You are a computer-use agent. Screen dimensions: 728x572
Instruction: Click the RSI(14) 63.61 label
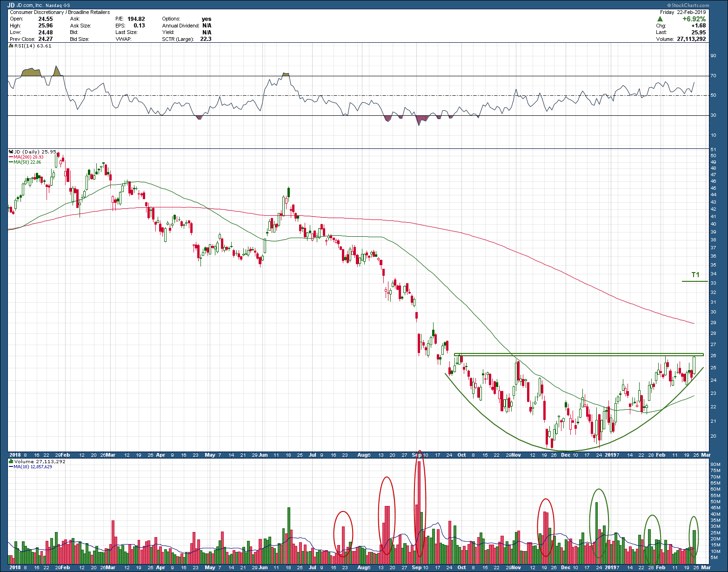pos(33,46)
